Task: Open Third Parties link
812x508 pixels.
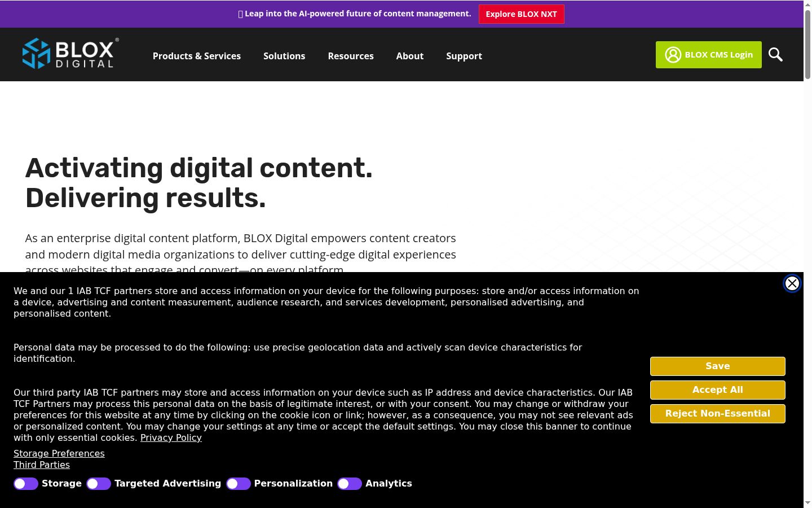Action: point(42,465)
